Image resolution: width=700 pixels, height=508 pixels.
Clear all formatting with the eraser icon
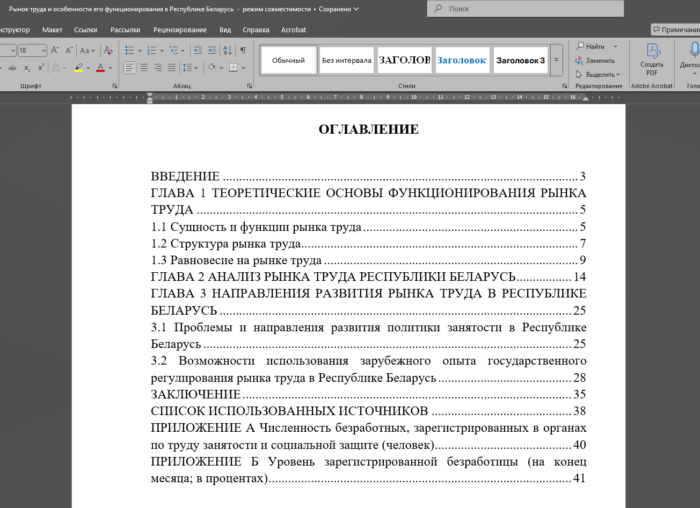108,50
